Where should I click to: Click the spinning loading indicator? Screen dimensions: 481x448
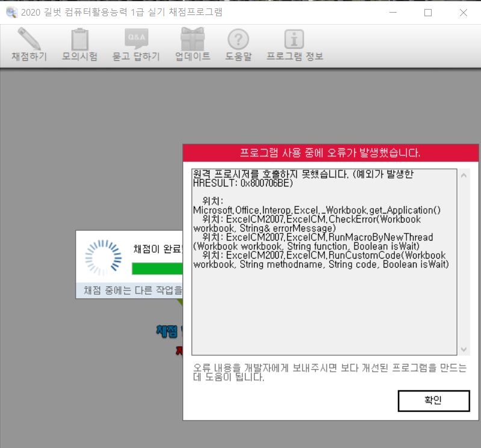coord(100,257)
